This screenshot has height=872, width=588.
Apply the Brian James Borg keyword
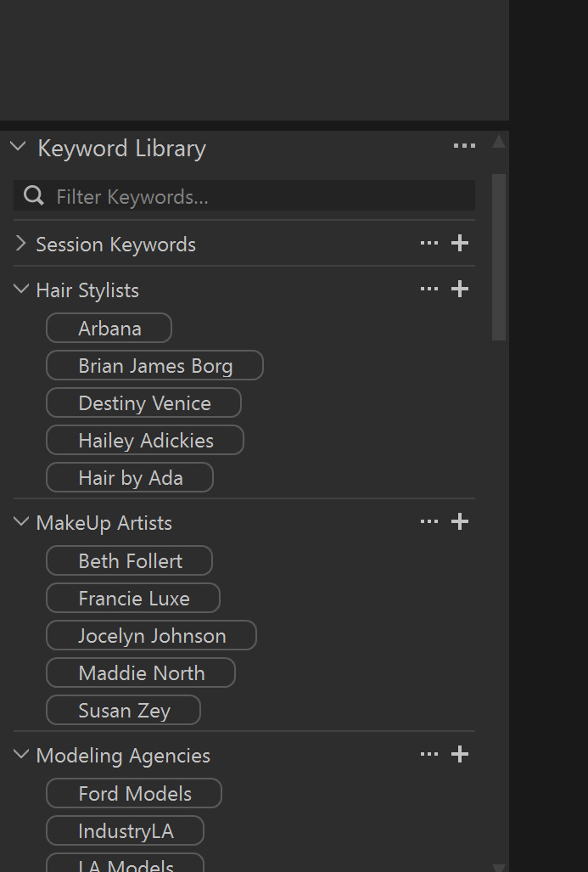coord(154,366)
